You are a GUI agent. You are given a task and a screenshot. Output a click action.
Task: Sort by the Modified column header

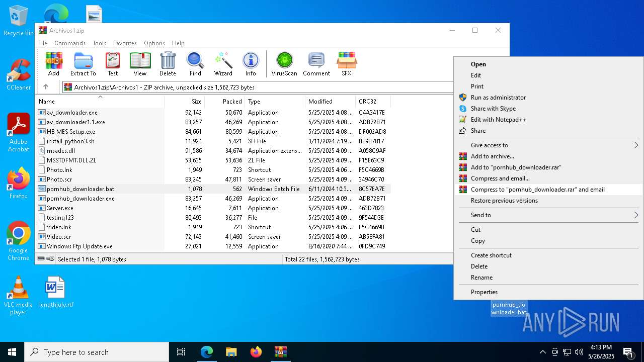tap(330, 101)
